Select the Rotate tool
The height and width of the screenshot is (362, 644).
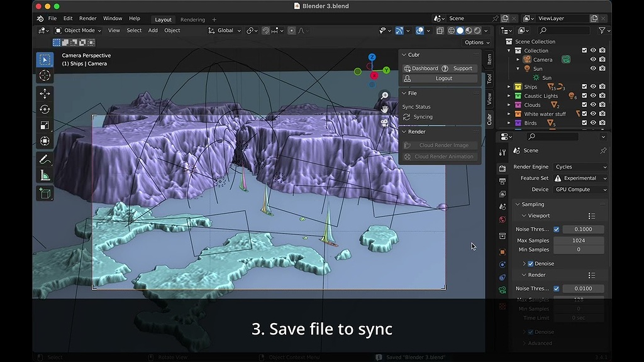45,109
